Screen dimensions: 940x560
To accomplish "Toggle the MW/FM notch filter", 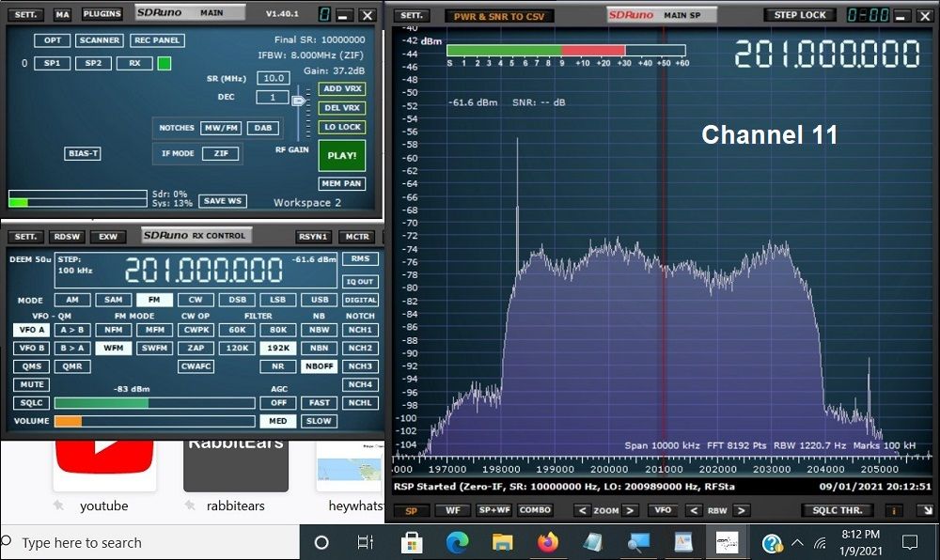I will click(x=221, y=128).
